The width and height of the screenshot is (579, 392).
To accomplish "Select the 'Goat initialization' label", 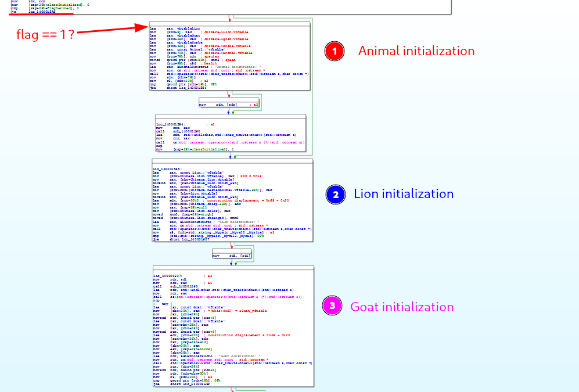I will 402,307.
